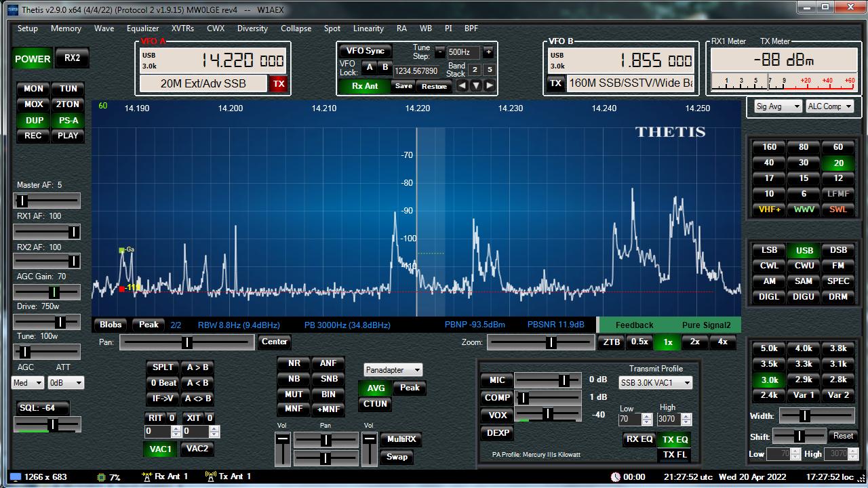Expand the Transmit Profile dropdown
Image resolution: width=868 pixels, height=488 pixels.
pos(655,383)
